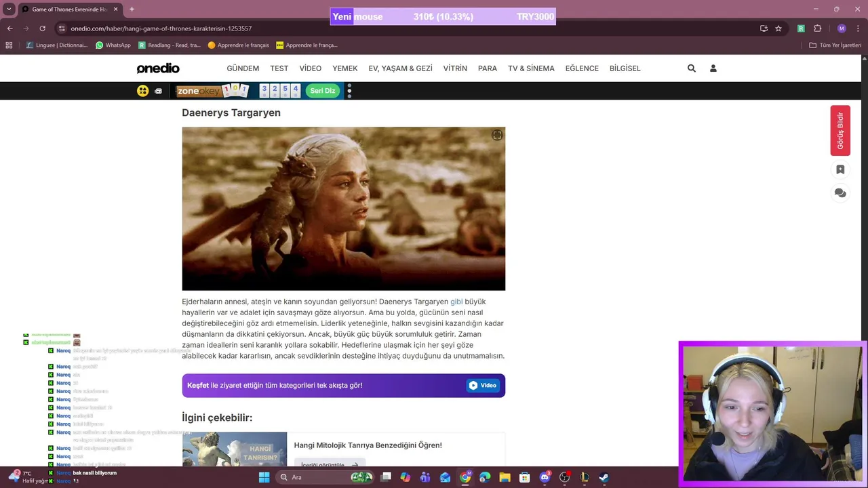Open the user account profile icon

click(713, 68)
